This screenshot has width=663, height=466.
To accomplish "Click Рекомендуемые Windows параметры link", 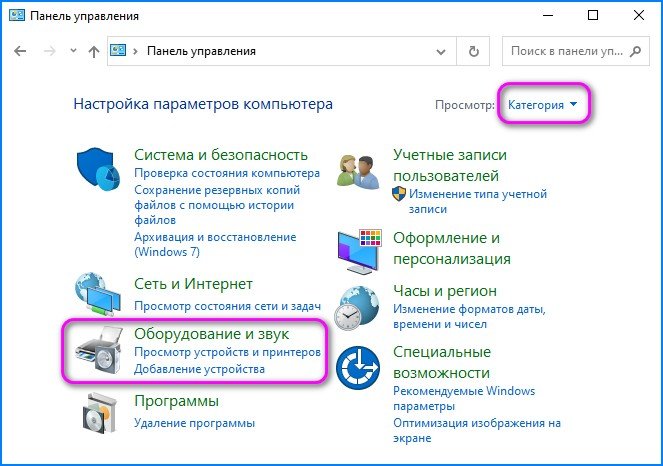I will point(464,398).
